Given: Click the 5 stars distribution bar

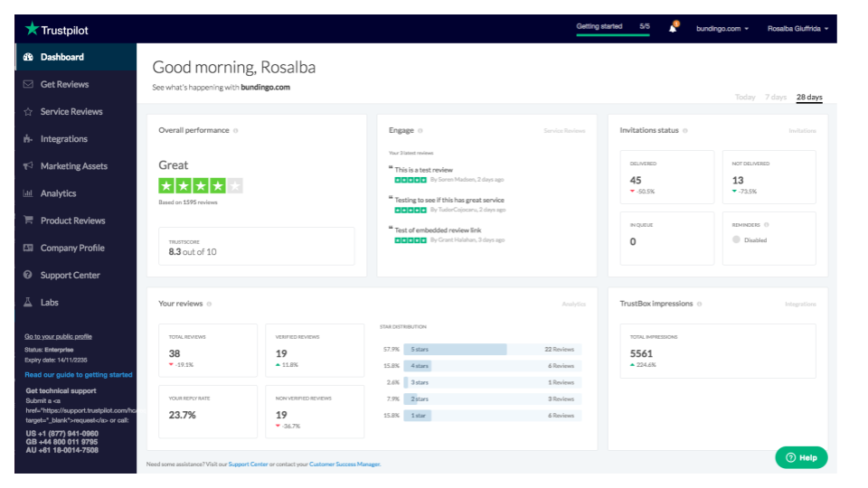Looking at the screenshot, I should 492,349.
